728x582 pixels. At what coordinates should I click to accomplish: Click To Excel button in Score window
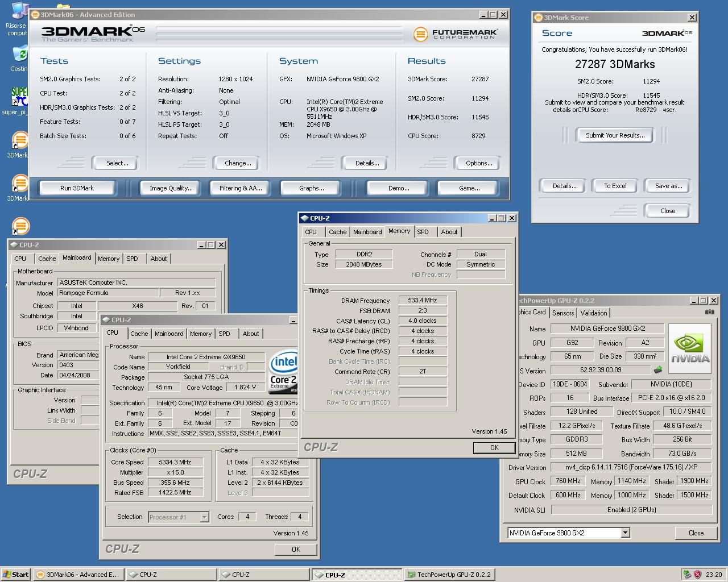click(615, 186)
